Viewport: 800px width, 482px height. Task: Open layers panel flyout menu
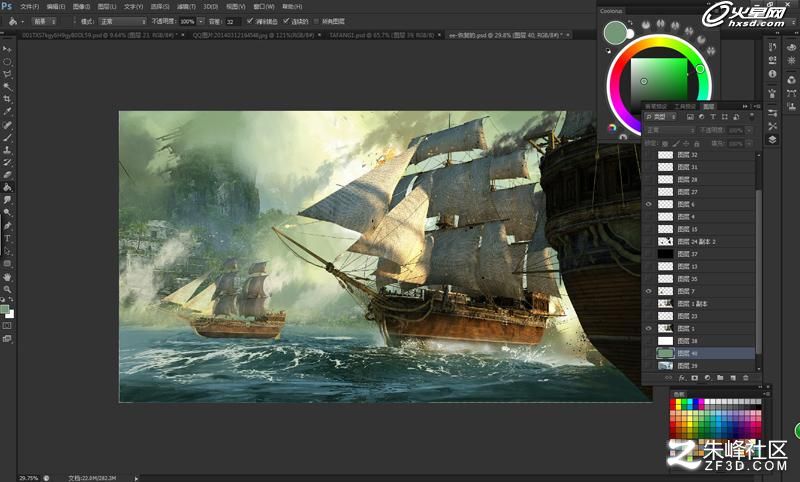[x=757, y=106]
